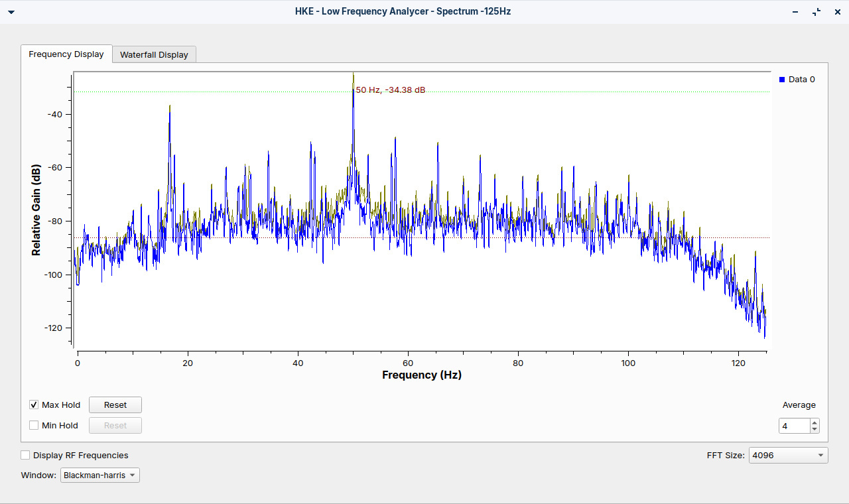Switch to the Waterfall Display tab

[154, 55]
